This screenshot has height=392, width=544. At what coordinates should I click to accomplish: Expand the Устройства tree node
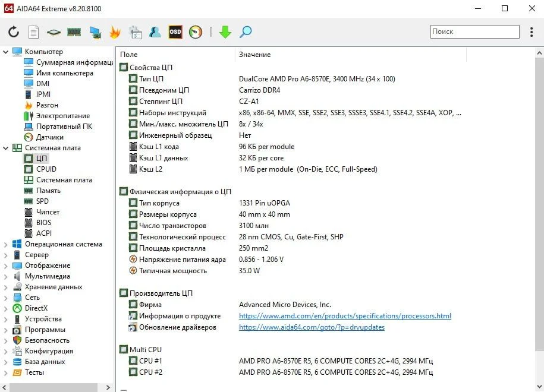tap(5, 319)
